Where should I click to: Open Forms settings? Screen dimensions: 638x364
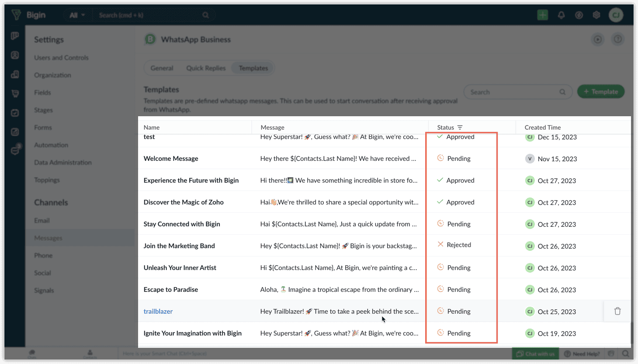43,128
